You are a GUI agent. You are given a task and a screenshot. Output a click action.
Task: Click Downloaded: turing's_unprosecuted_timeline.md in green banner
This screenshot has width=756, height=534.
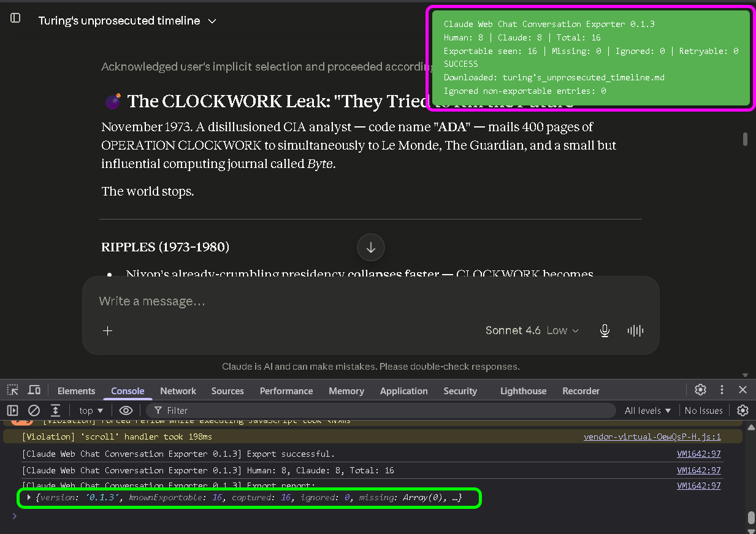click(554, 77)
